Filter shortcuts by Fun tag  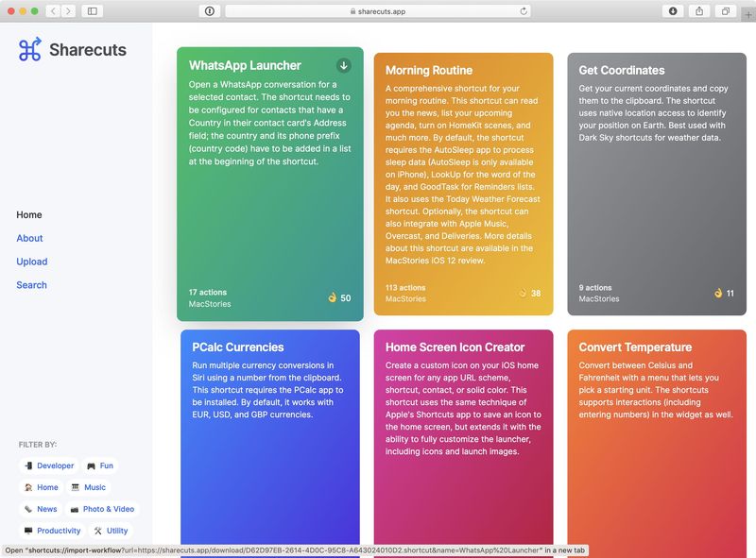tap(100, 465)
